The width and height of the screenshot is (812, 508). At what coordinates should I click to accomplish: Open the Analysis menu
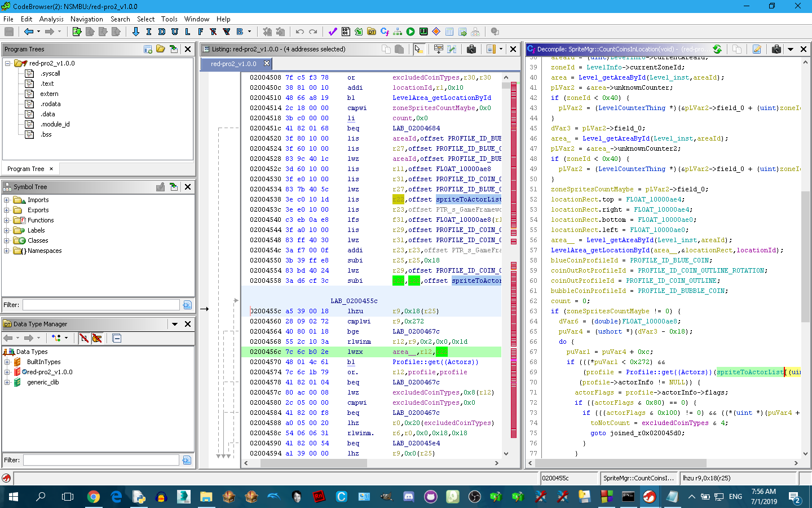pyautogui.click(x=51, y=19)
